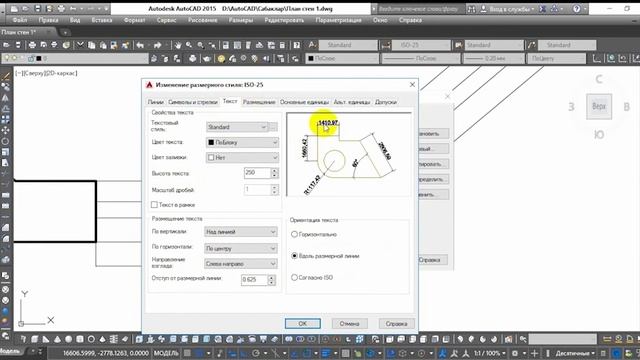Click the Undo arrow icon

pos(140,45)
